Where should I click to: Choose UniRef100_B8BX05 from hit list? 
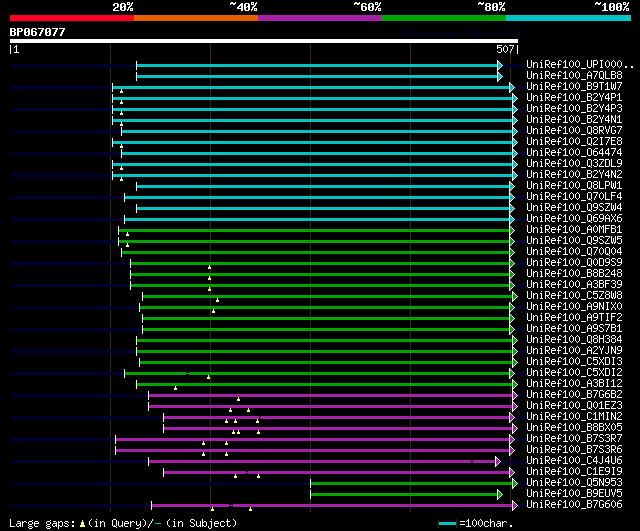574,428
